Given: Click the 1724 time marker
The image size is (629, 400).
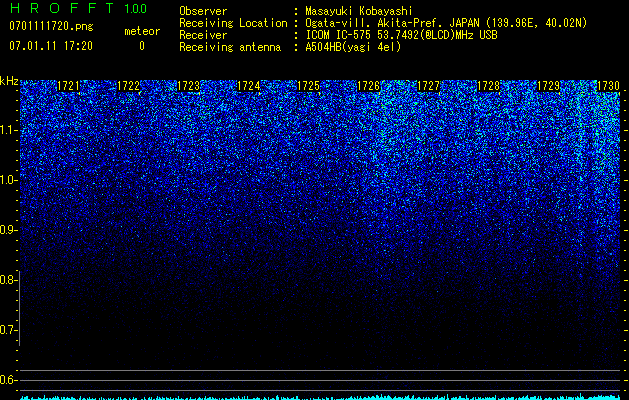Looking at the screenshot, I should (249, 86).
